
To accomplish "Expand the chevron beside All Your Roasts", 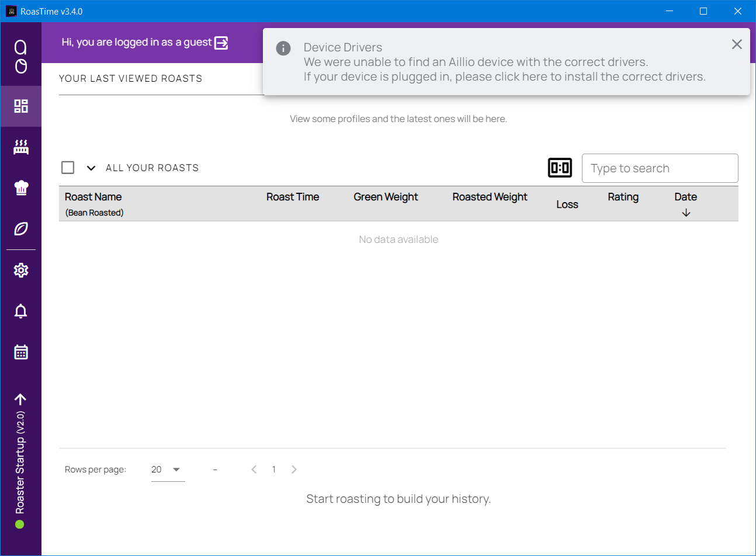I will [91, 168].
